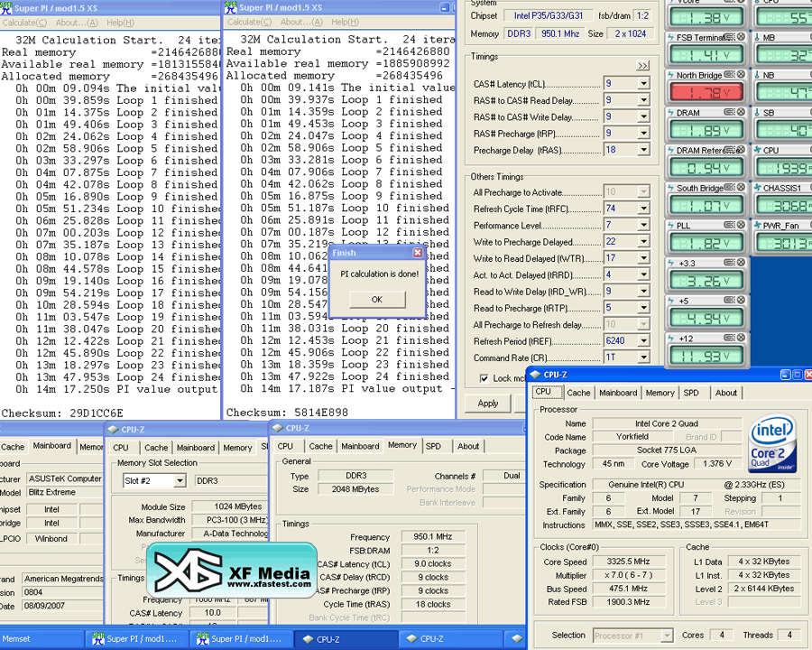
Task: Click the circled X on PLL voltage panel
Action: point(741,225)
